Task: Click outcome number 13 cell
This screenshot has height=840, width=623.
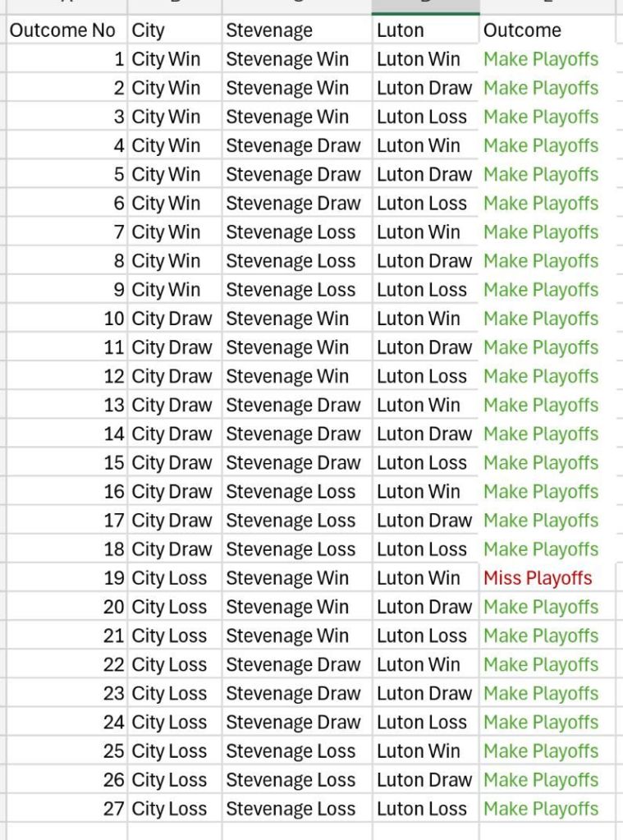Action: click(x=114, y=406)
